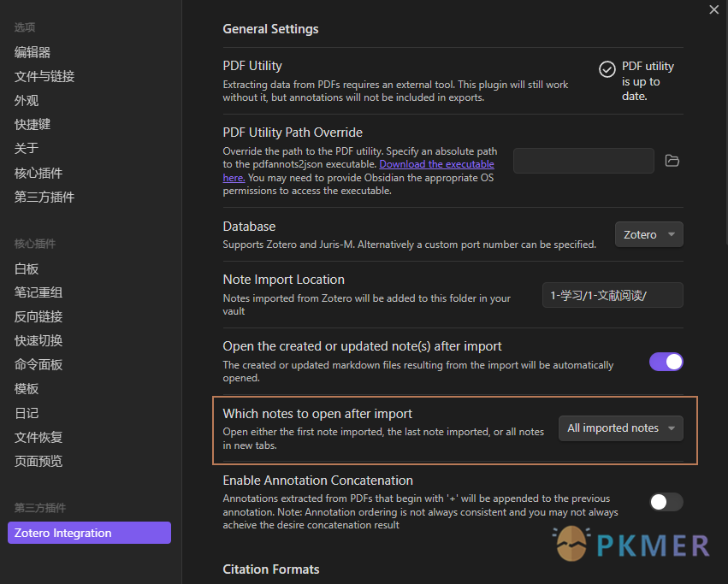Open 外观 settings tab
Image resolution: width=728 pixels, height=584 pixels.
click(x=26, y=100)
